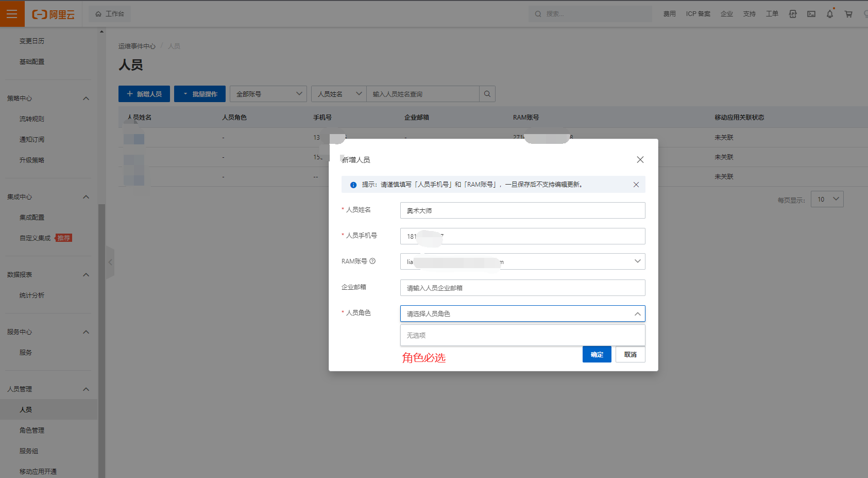Open the RAM账号 dropdown in the dialog

tap(523, 261)
